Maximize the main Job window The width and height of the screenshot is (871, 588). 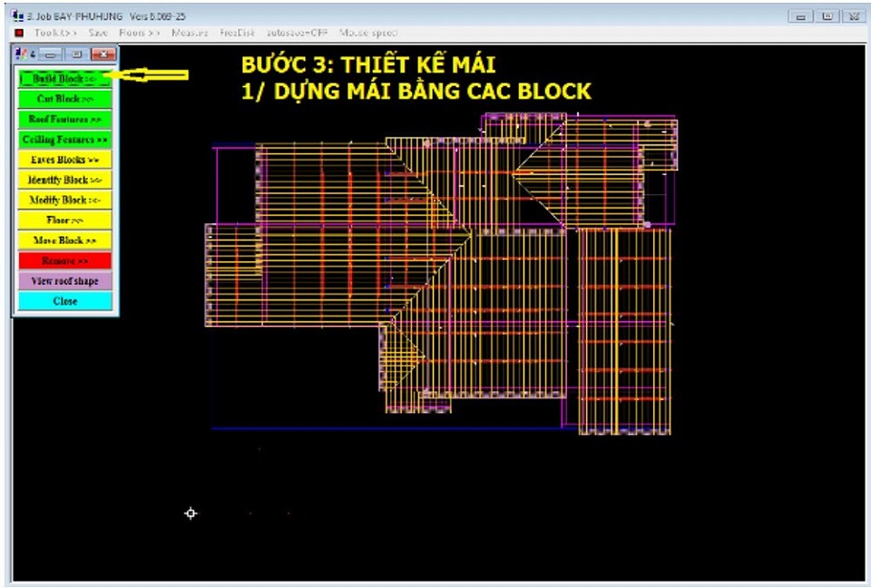(827, 16)
